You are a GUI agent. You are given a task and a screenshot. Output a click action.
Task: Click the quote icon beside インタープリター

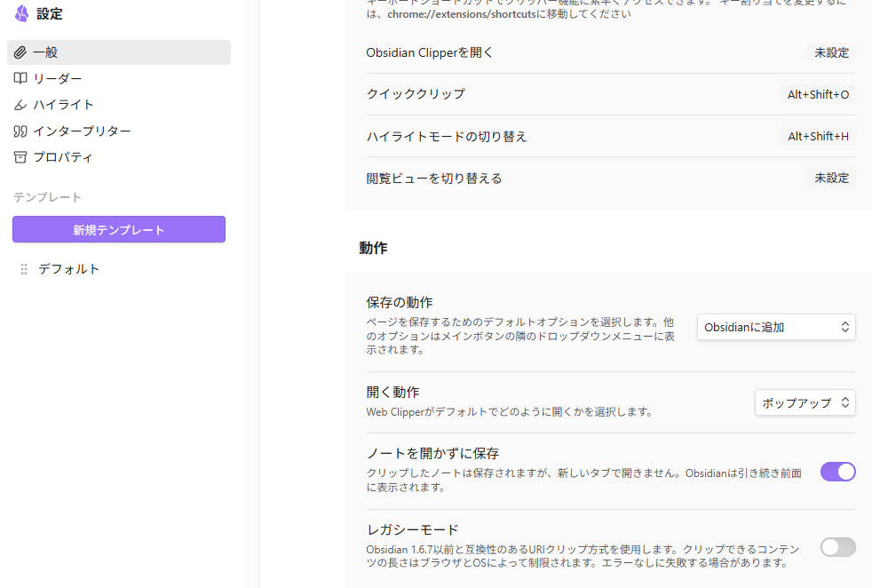click(20, 131)
